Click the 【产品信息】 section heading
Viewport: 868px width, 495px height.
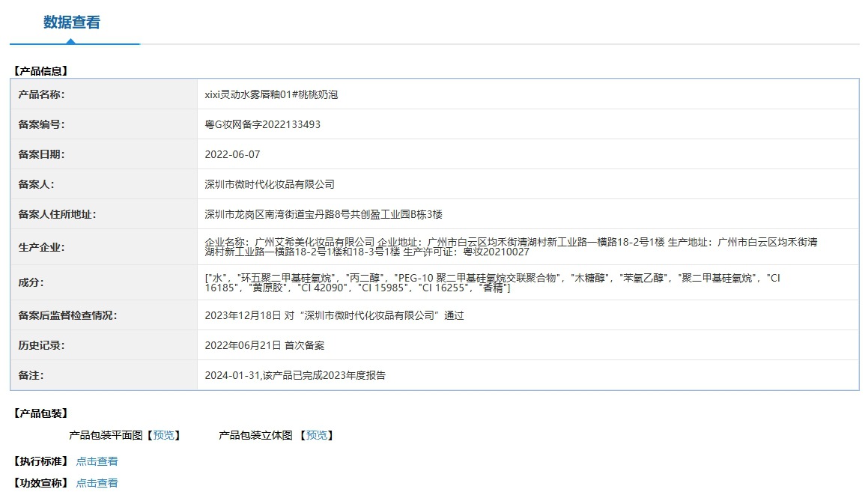coord(41,71)
